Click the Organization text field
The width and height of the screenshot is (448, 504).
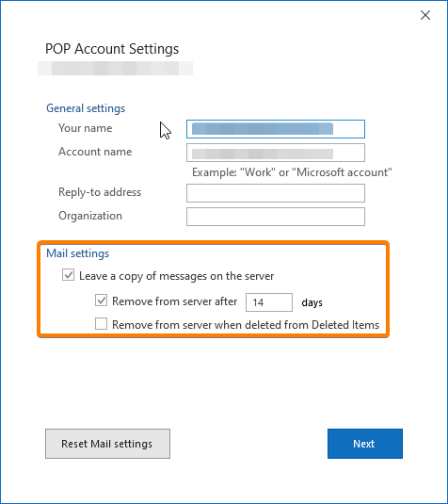pos(276,217)
